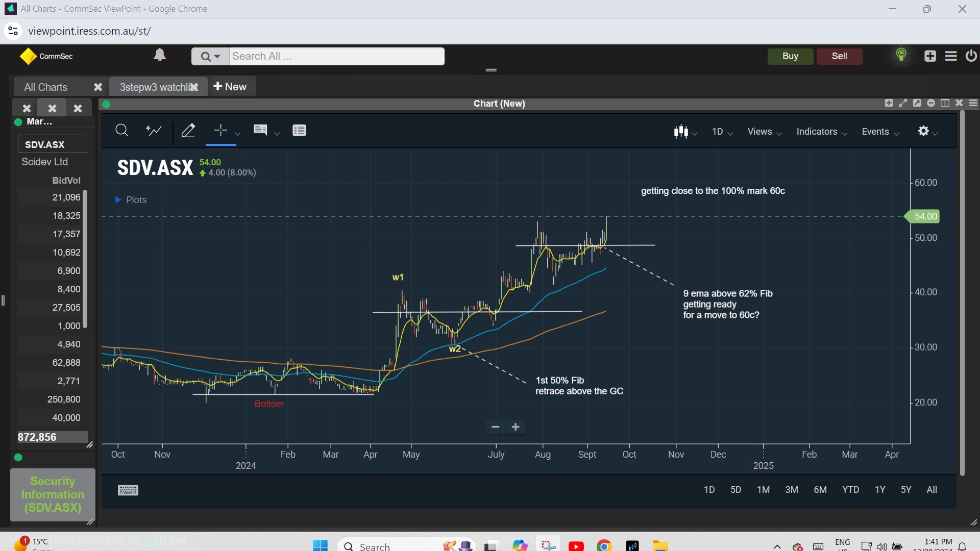The image size is (980, 551).
Task: Open Security Information (SDV.ASX) panel
Action: (53, 494)
